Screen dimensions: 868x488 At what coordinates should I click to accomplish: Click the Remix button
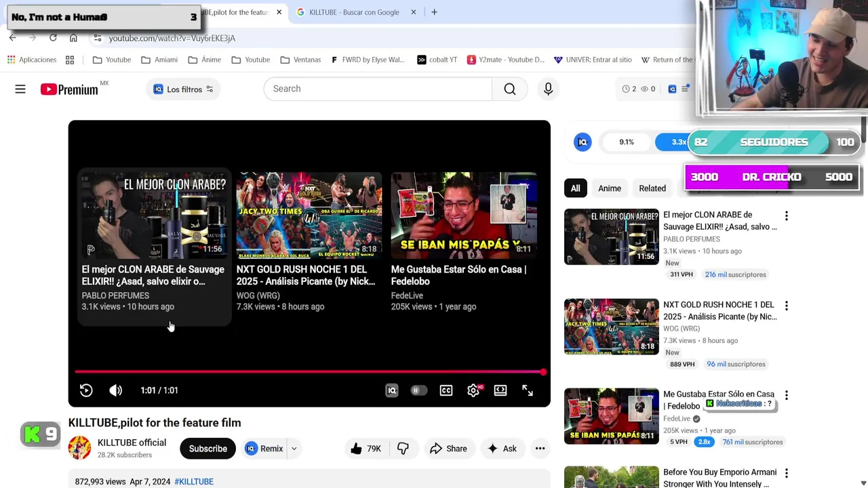pyautogui.click(x=264, y=449)
